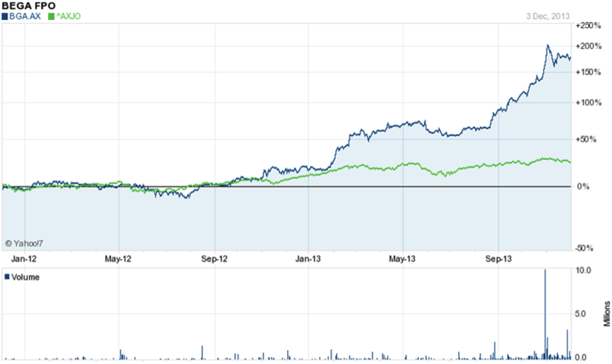Screen dimensions: 612x364
Task: Click the Millions axis title
Action: [607, 314]
